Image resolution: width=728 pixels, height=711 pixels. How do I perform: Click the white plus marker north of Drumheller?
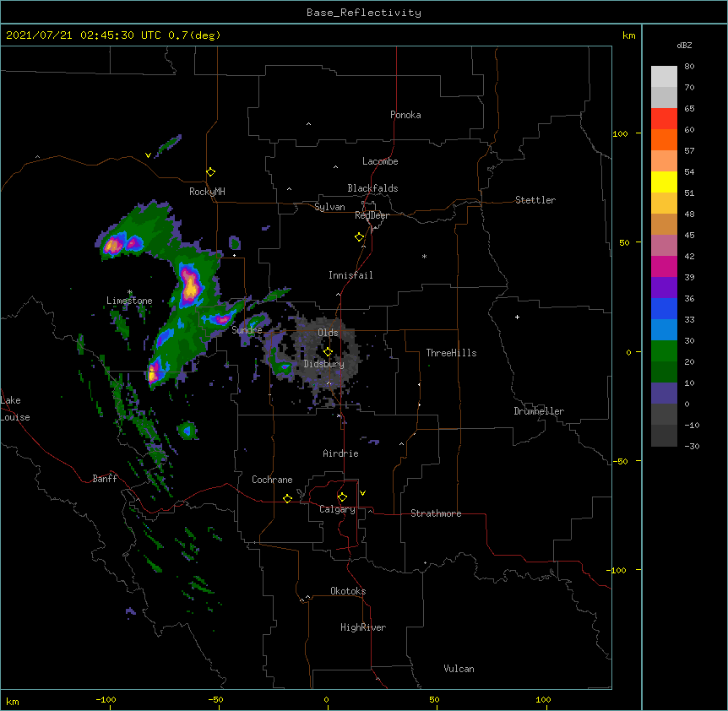(x=517, y=317)
